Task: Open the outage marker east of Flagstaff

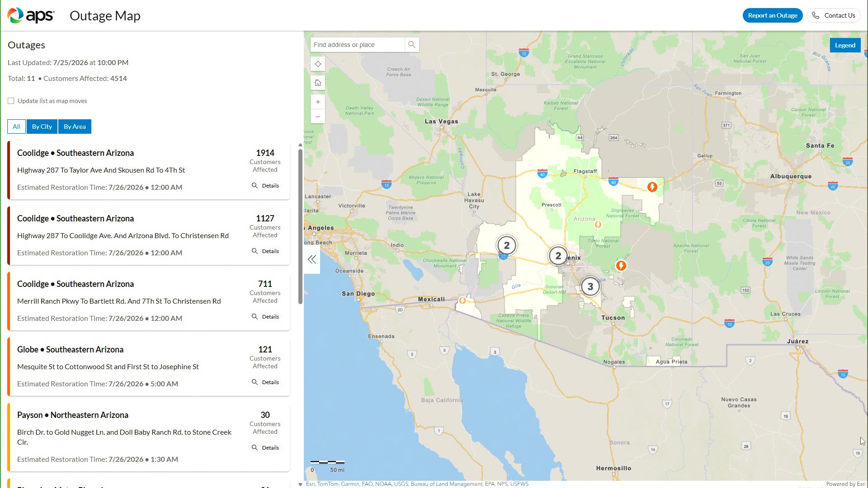Action: pos(652,187)
